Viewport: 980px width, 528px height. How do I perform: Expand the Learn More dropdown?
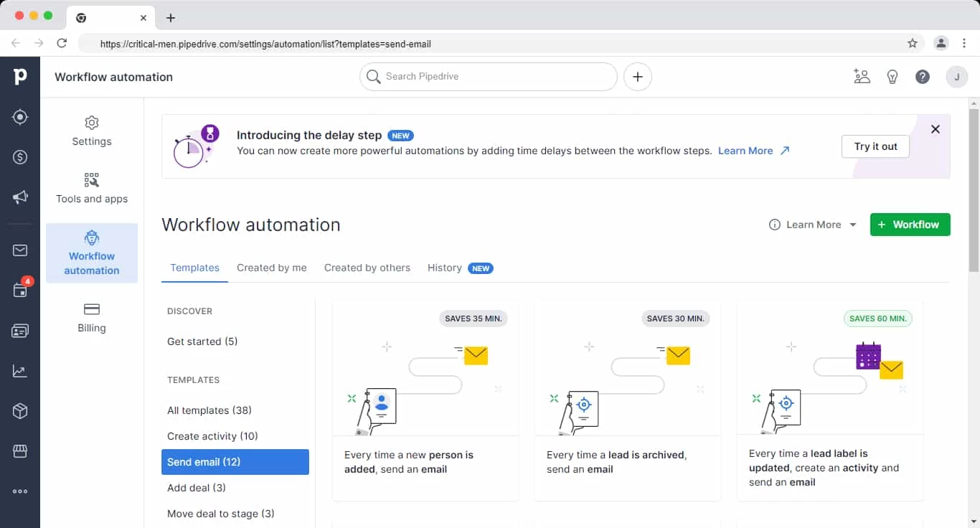[x=813, y=225]
